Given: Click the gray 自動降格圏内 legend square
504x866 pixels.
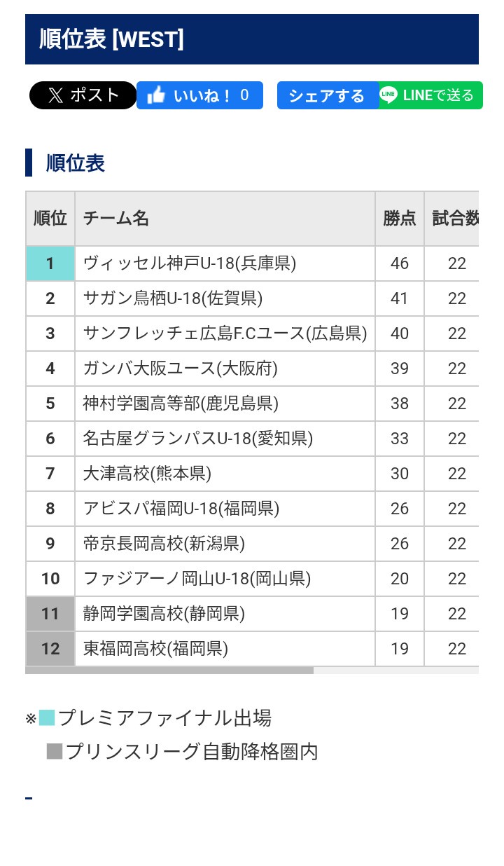Looking at the screenshot, I should click(x=55, y=752).
